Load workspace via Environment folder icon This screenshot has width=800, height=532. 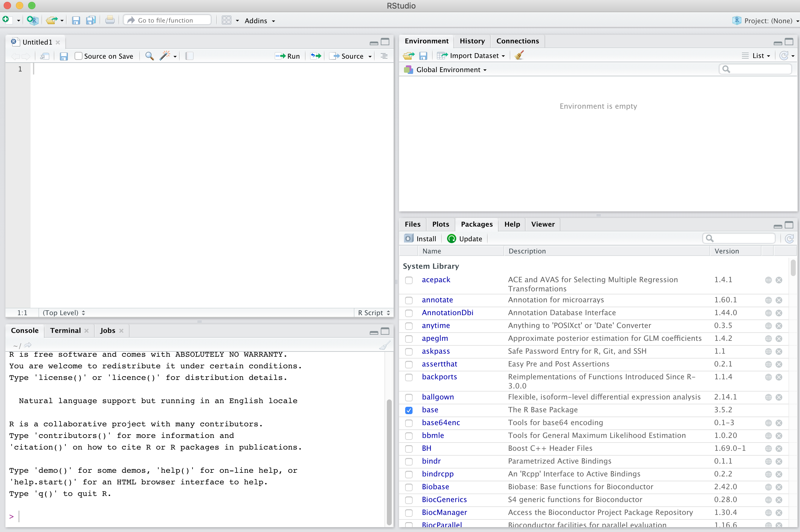[409, 56]
